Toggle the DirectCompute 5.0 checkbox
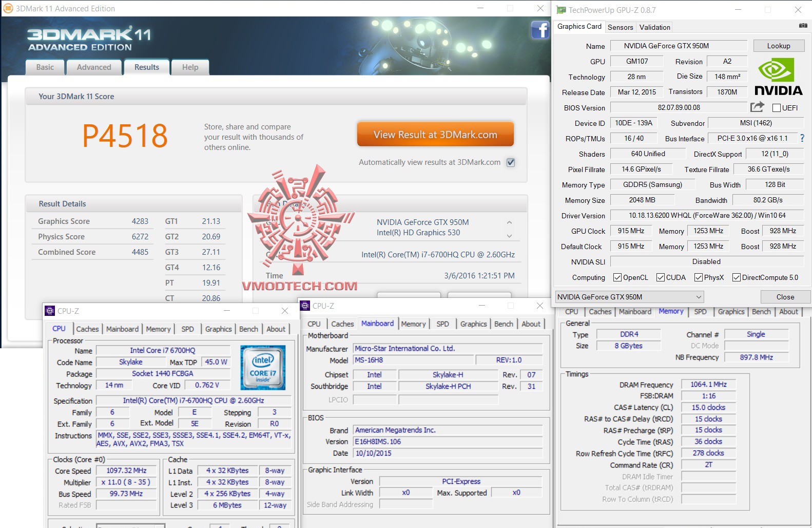 tap(737, 277)
